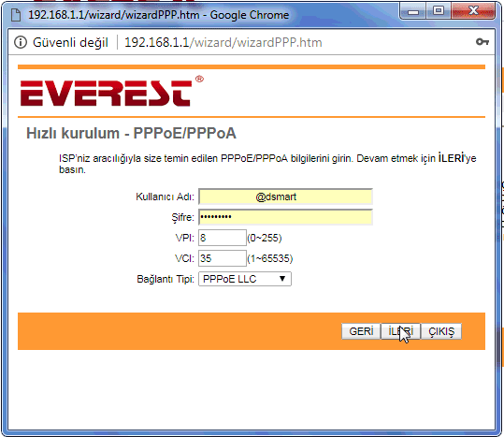The width and height of the screenshot is (504, 437).
Task: Focus the Şifre password field
Action: point(285,217)
